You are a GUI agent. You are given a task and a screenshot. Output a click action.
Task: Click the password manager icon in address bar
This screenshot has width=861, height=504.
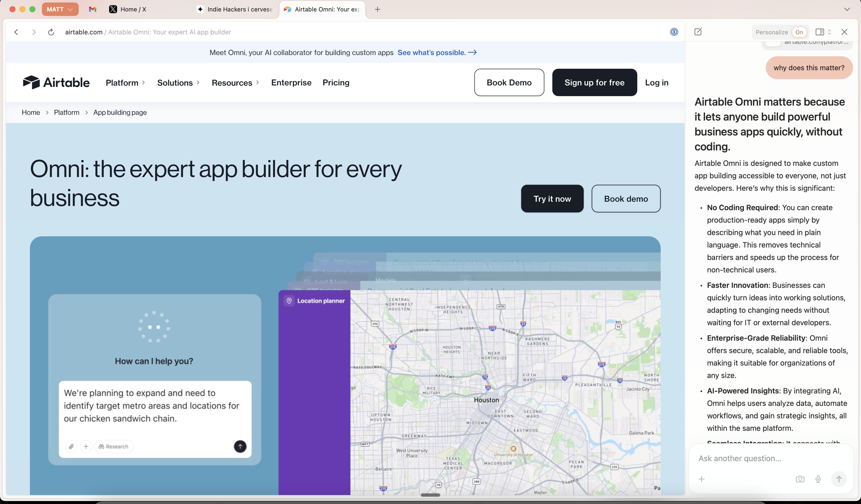tap(674, 32)
